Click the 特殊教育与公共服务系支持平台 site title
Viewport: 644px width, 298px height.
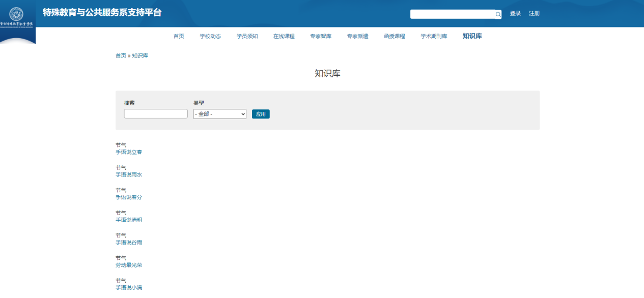pos(102,13)
